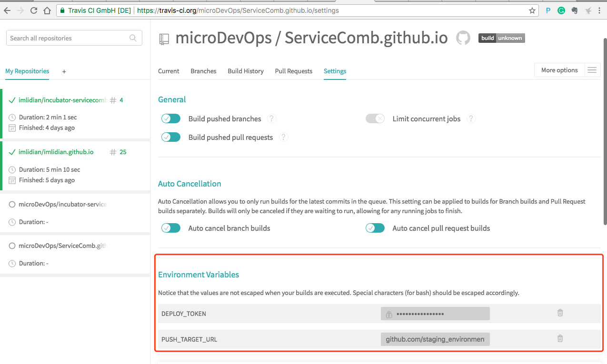Open the Branches tab
Image resolution: width=607 pixels, height=364 pixels.
[203, 71]
